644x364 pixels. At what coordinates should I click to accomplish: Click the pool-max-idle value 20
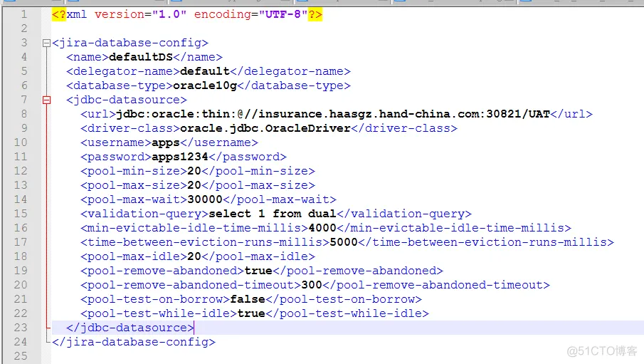194,256
